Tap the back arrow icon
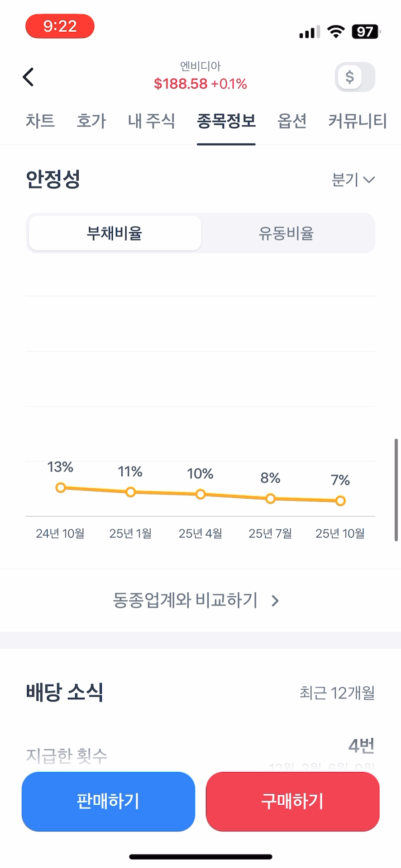This screenshot has height=868, width=401. pyautogui.click(x=29, y=77)
